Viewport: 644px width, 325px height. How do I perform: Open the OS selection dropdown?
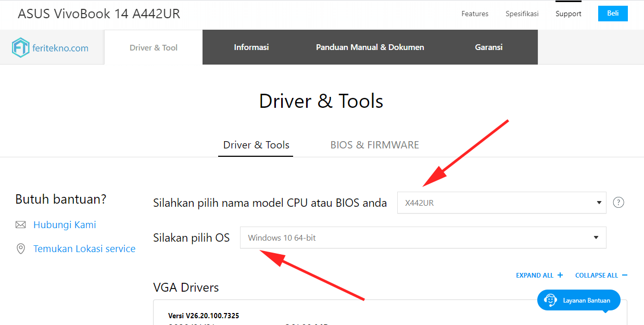(x=423, y=238)
